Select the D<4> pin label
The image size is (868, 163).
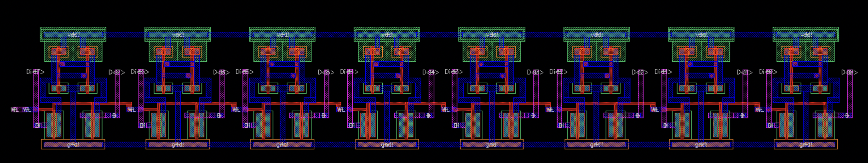point(430,72)
